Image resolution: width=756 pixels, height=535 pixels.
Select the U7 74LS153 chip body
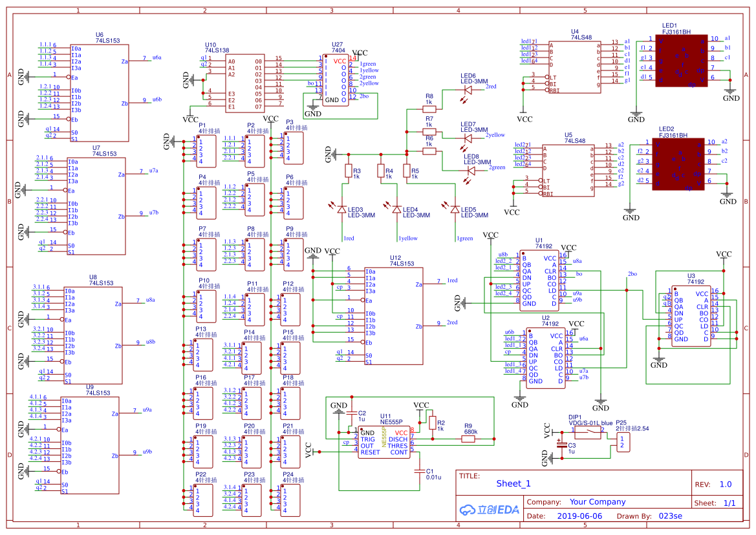tap(96, 206)
